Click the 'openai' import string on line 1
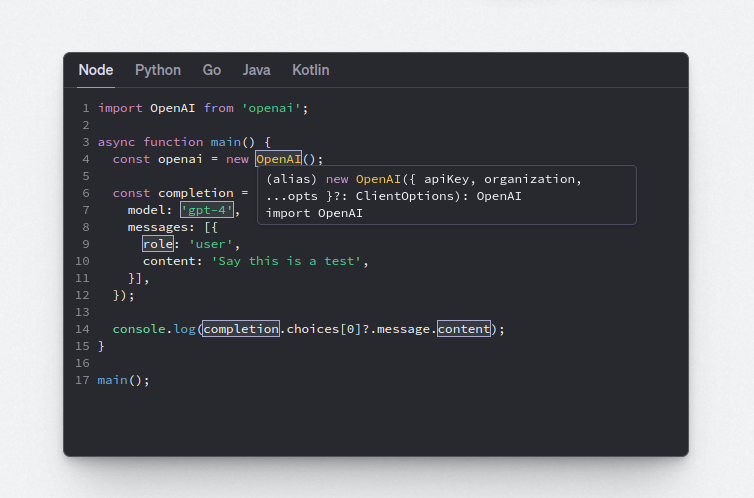 (271, 108)
